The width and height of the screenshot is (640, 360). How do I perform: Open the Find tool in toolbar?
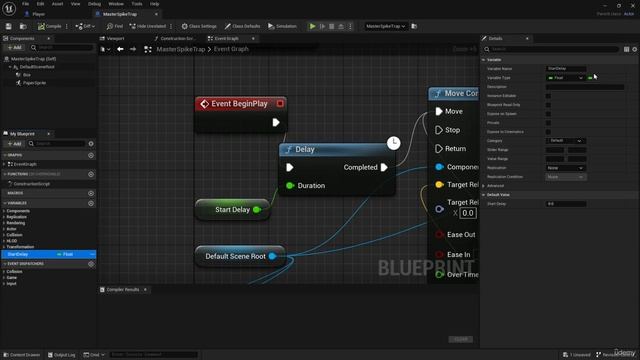[115, 27]
